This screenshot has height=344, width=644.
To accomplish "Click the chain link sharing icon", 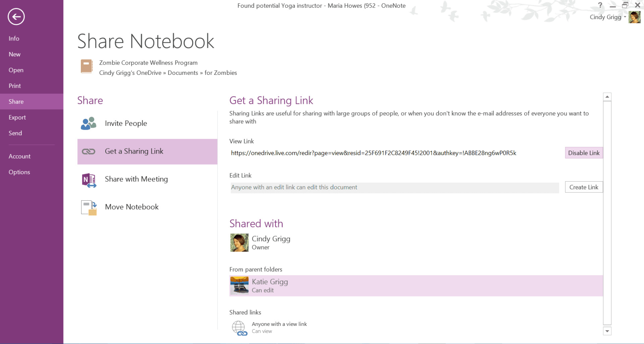I will tap(89, 151).
